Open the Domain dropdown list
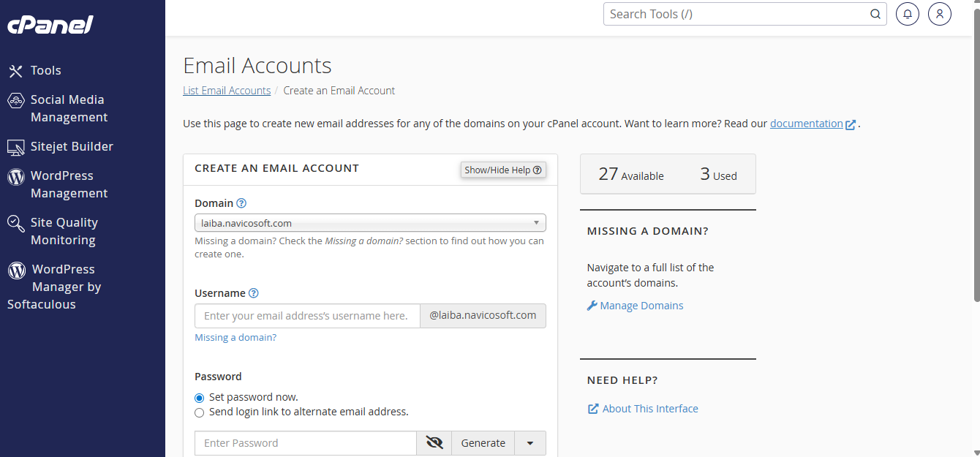980x457 pixels. [x=370, y=223]
